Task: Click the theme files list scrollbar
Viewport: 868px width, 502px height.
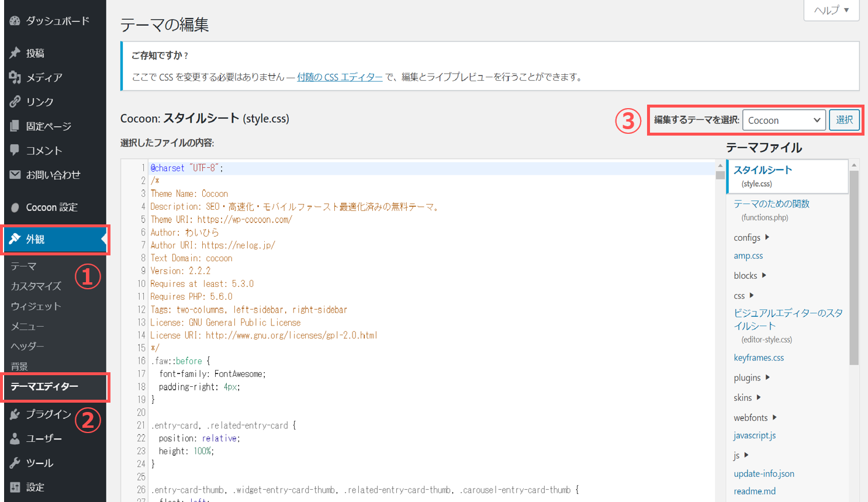Action: coord(854,268)
